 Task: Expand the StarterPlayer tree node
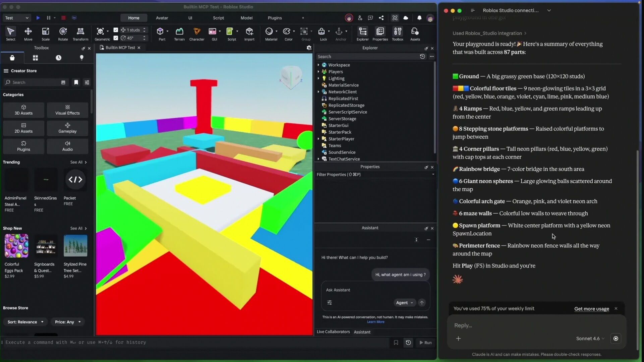click(x=318, y=139)
